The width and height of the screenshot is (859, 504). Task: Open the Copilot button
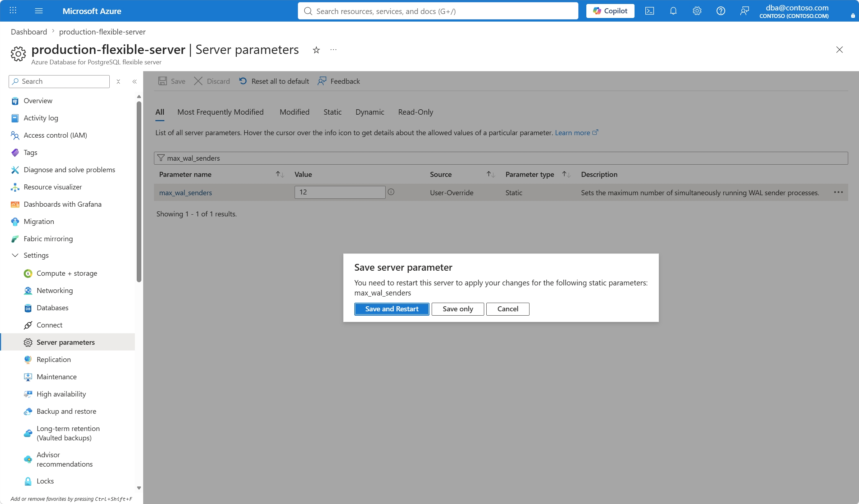(610, 11)
